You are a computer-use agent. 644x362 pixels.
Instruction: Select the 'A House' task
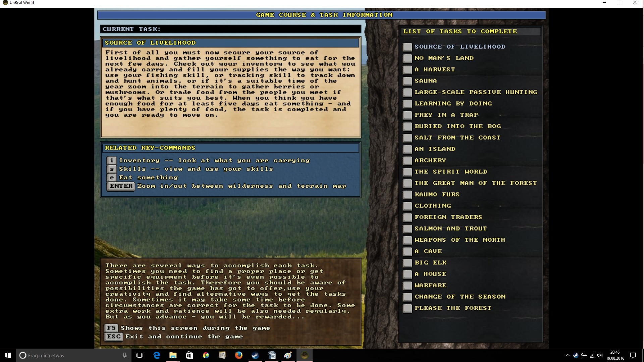(431, 275)
